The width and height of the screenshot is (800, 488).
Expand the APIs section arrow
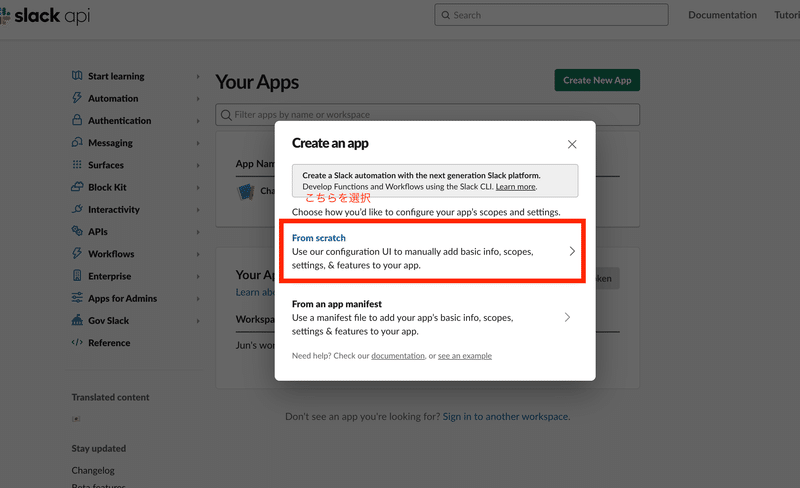pyautogui.click(x=198, y=232)
